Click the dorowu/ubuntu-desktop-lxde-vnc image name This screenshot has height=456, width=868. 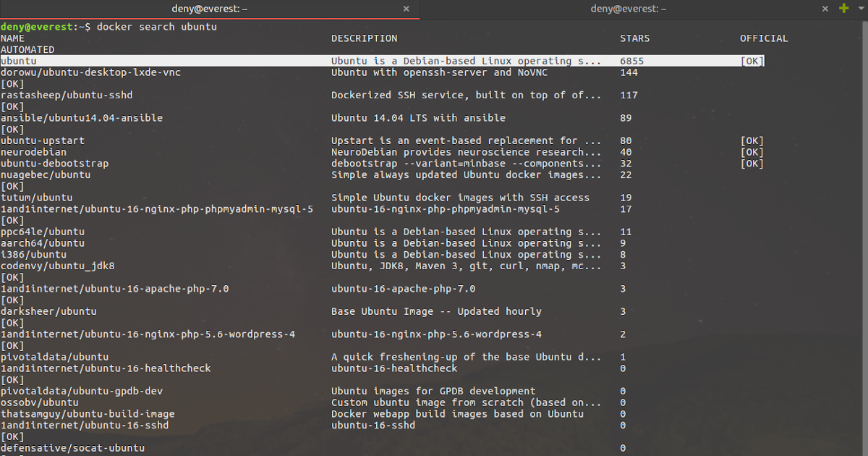pyautogui.click(x=90, y=72)
